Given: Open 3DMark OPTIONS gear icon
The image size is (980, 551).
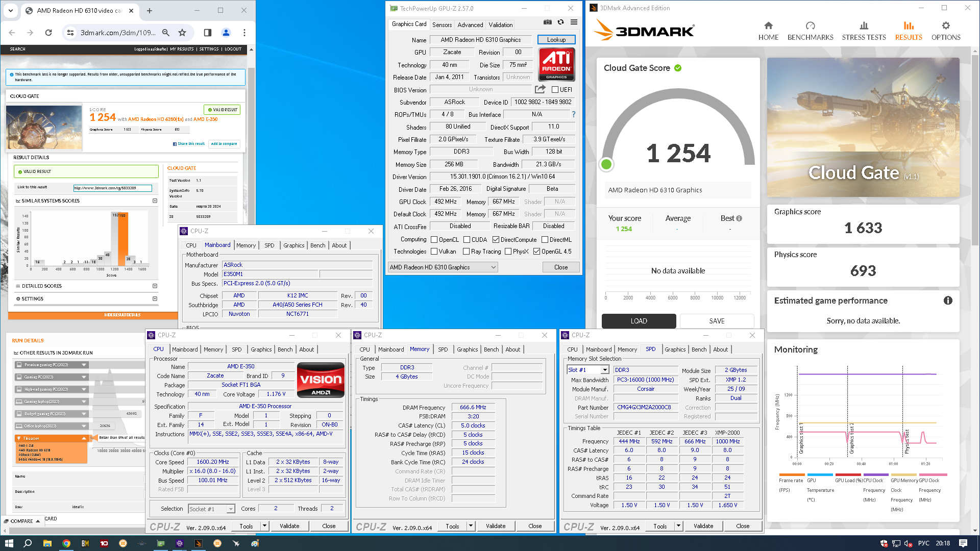Looking at the screenshot, I should pos(946,26).
